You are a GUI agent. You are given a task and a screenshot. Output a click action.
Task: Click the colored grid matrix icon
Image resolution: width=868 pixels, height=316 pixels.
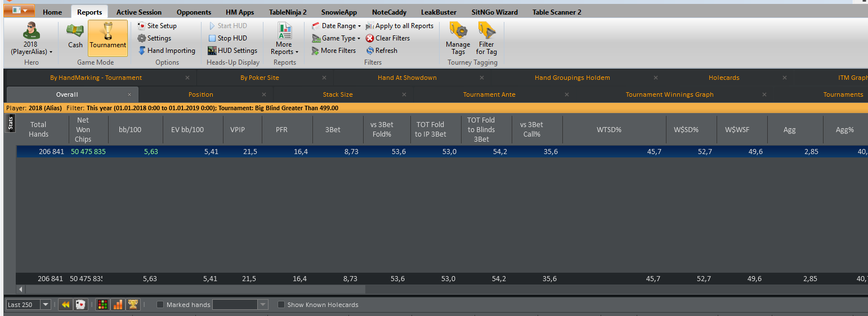103,304
